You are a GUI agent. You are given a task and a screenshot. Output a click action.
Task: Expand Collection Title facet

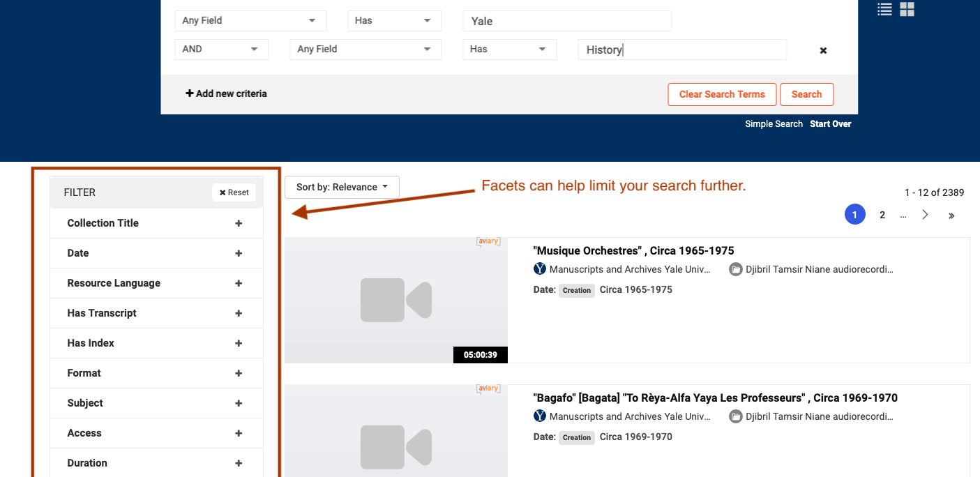click(x=156, y=223)
